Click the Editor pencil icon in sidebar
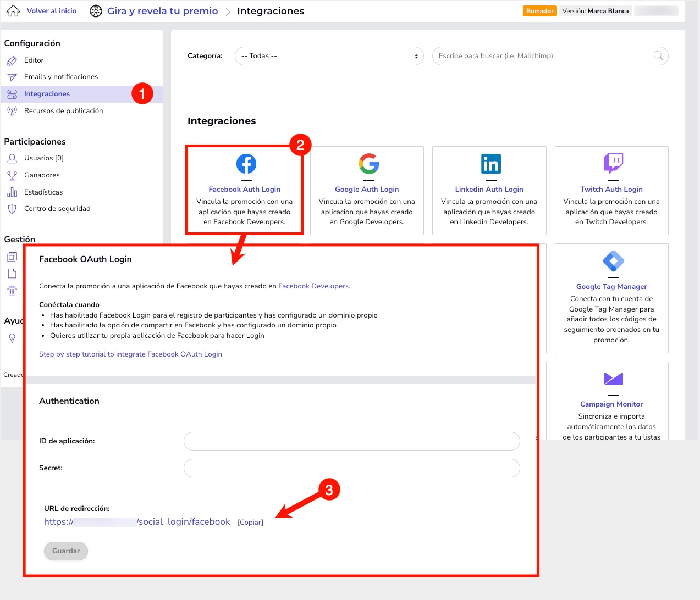This screenshot has height=600, width=700. [x=12, y=60]
